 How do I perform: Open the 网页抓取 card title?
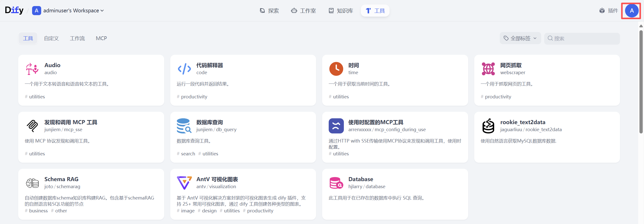pyautogui.click(x=511, y=65)
